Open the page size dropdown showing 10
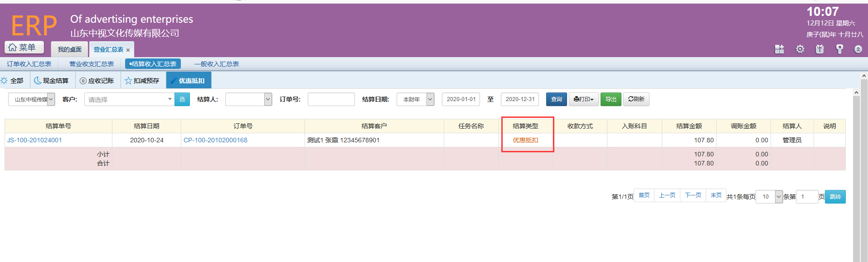The width and height of the screenshot is (868, 262). 769,197
